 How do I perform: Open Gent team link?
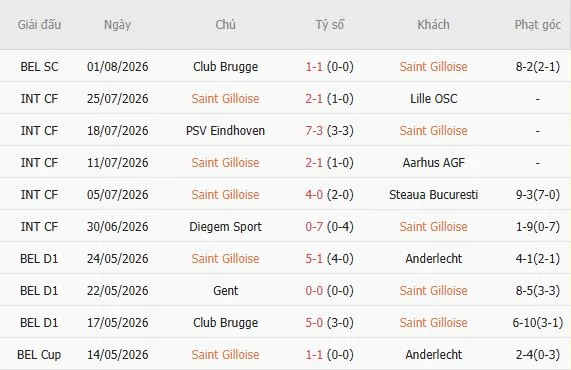point(225,291)
